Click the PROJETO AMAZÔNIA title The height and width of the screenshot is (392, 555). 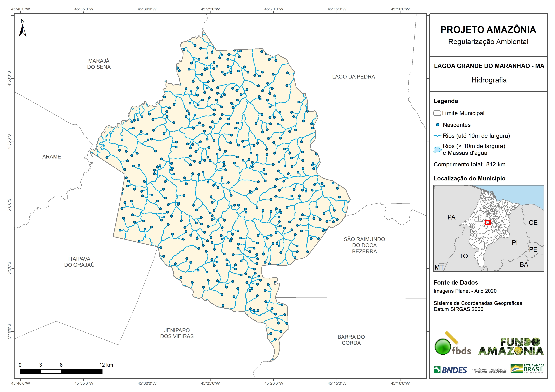tap(488, 30)
